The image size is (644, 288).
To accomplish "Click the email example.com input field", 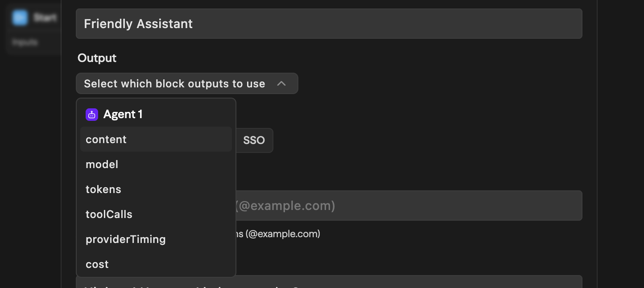I will click(x=401, y=206).
